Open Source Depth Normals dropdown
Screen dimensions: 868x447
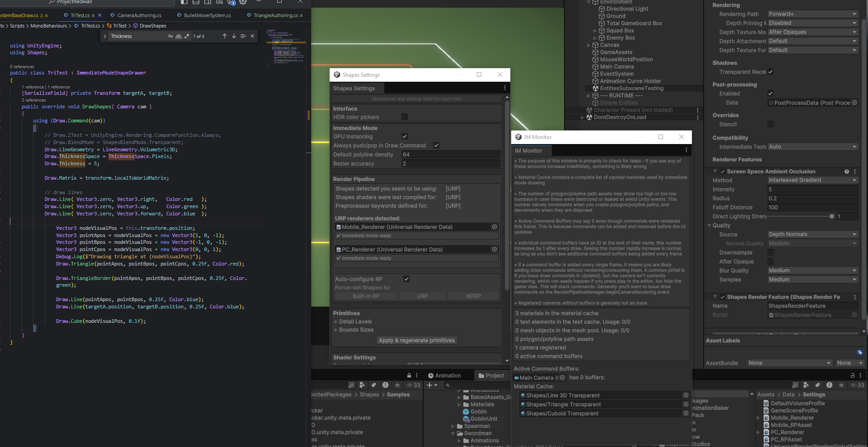tap(812, 234)
